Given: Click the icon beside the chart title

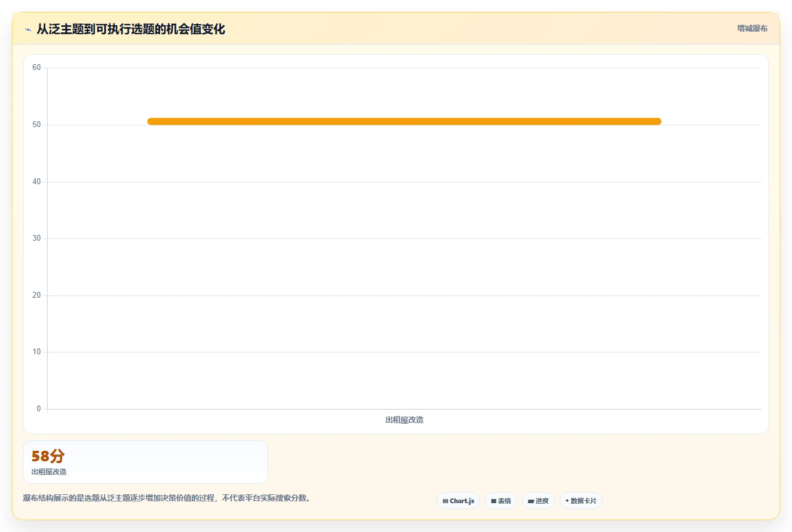Looking at the screenshot, I should pyautogui.click(x=28, y=29).
